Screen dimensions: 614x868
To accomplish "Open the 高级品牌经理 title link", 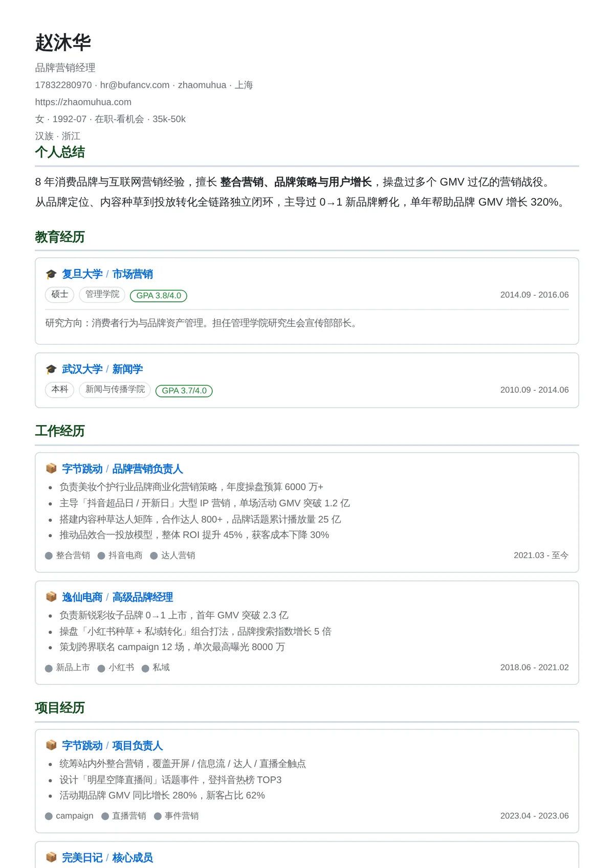I will point(143,597).
